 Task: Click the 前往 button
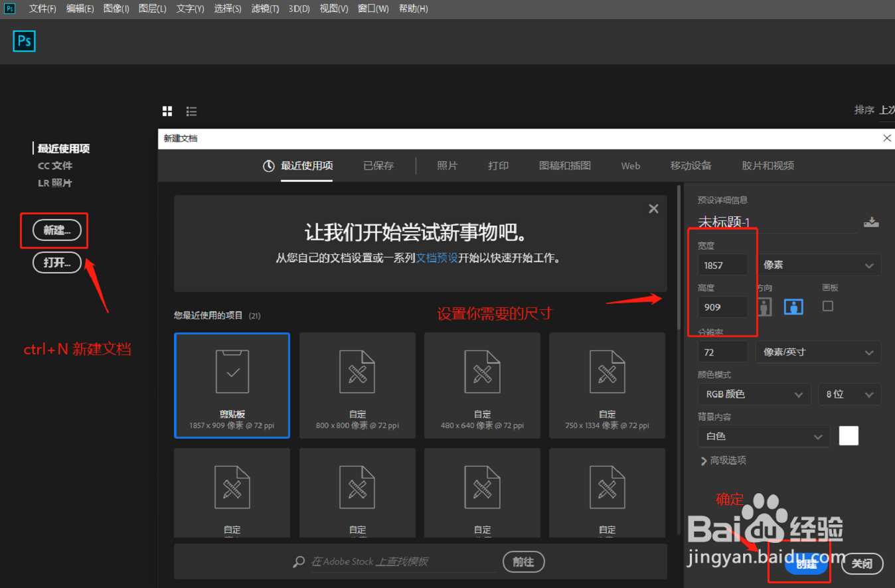pos(524,561)
